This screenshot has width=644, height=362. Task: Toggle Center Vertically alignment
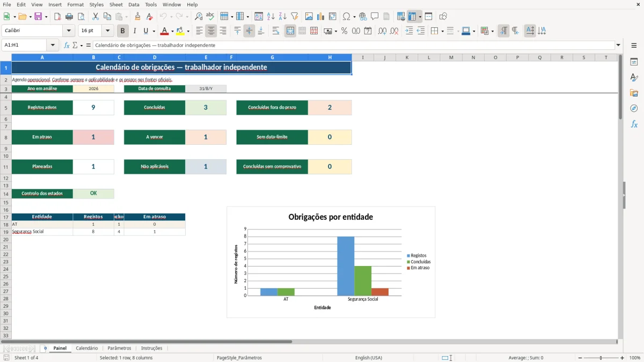coord(249,31)
